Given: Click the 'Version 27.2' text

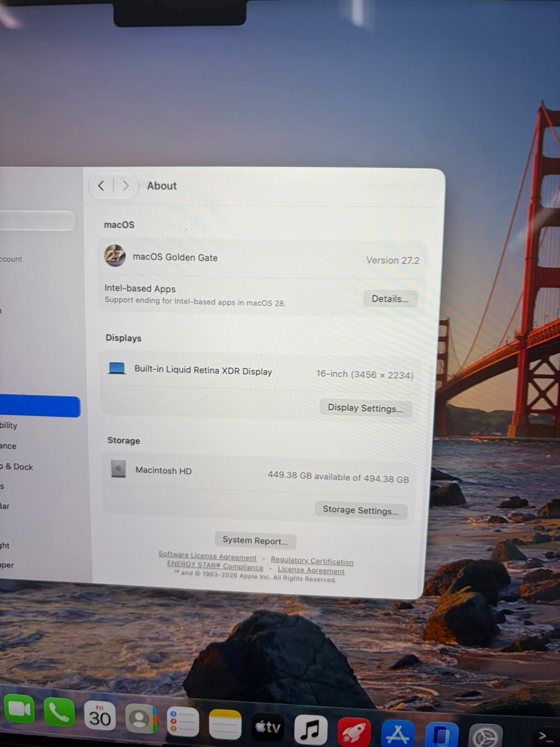Looking at the screenshot, I should [393, 260].
